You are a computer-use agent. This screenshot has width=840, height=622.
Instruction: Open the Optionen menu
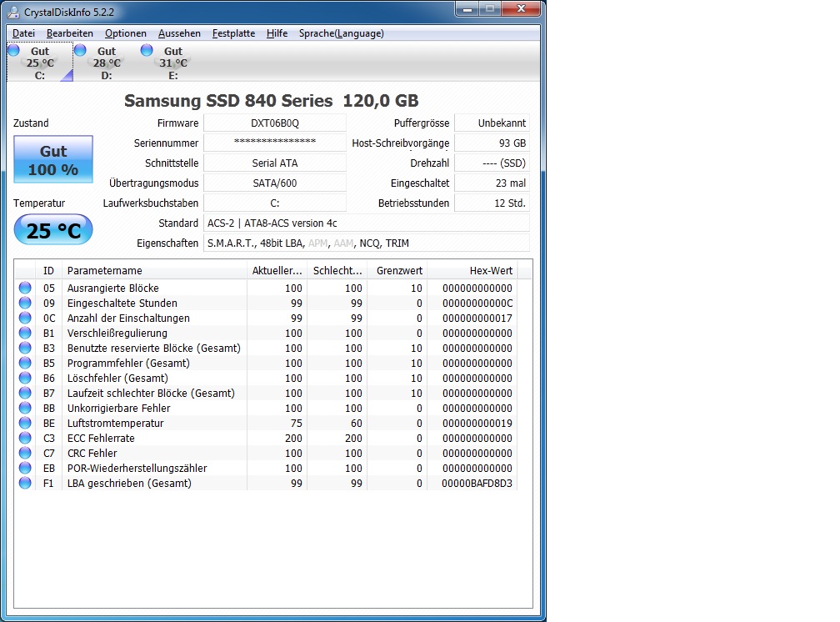coord(125,33)
